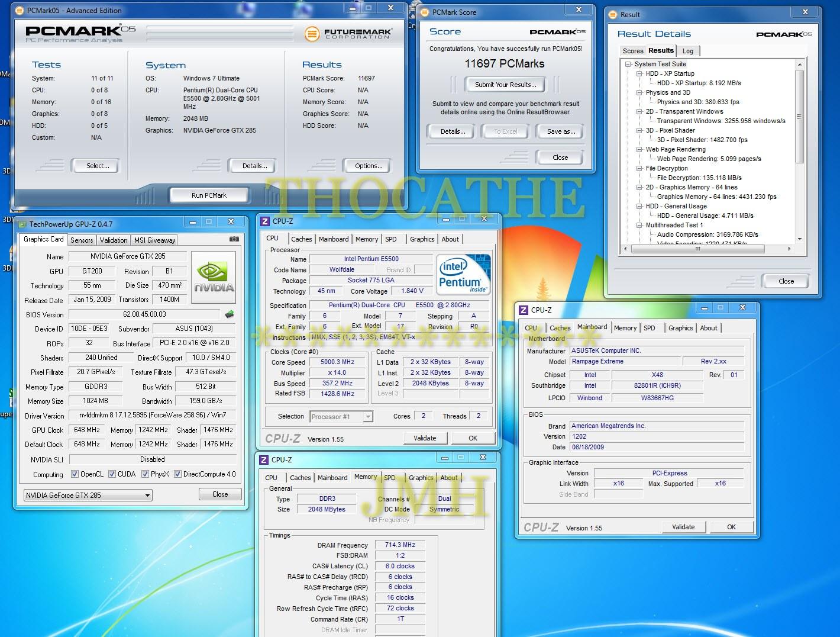Click Details... in the PCMark Score window

[453, 131]
